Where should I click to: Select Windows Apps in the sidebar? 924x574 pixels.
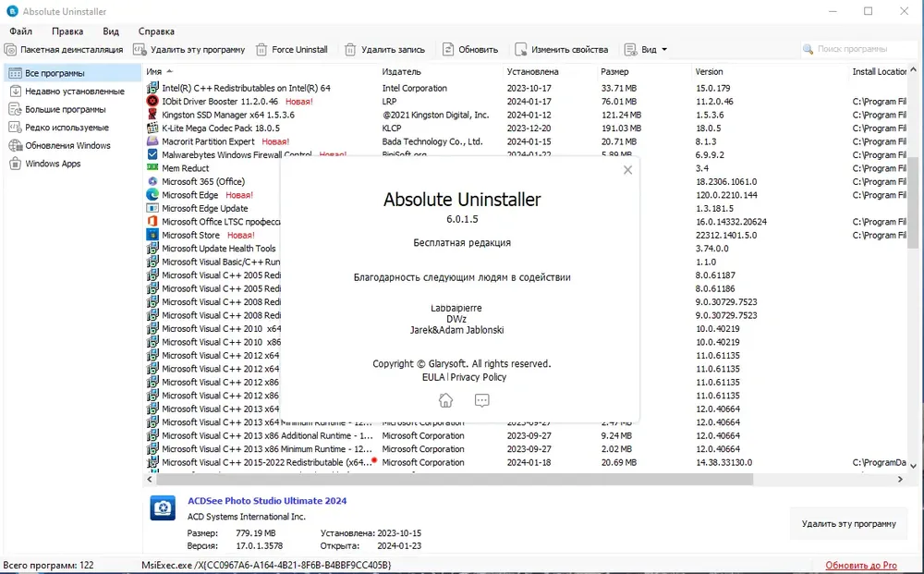point(72,164)
